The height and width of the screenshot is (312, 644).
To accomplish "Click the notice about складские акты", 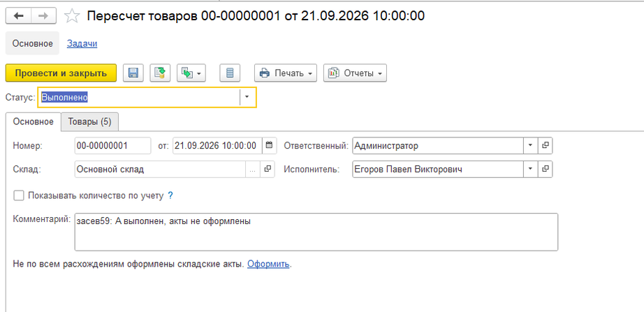I will pyautogui.click(x=129, y=264).
